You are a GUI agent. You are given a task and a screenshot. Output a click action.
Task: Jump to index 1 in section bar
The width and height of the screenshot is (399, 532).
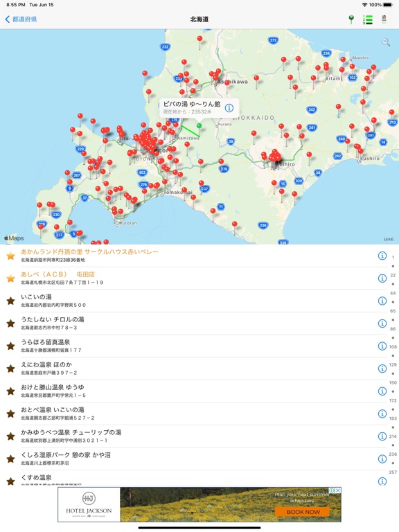[x=393, y=257]
